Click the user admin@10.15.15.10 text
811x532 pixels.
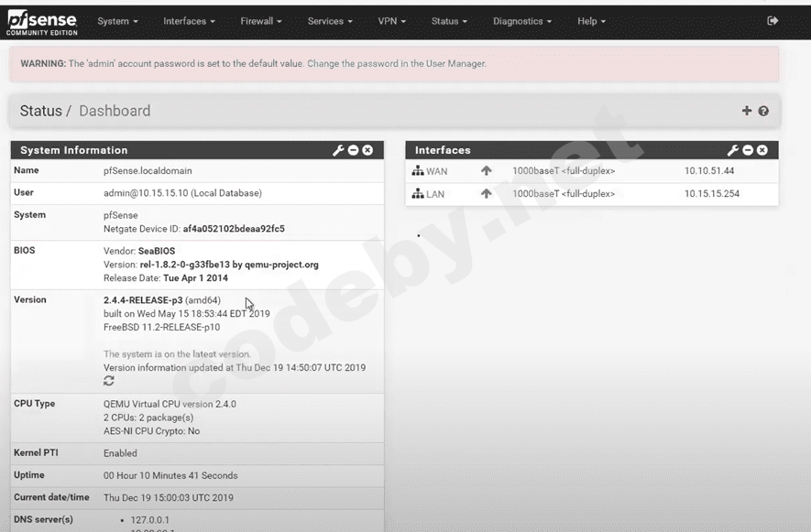pyautogui.click(x=182, y=193)
